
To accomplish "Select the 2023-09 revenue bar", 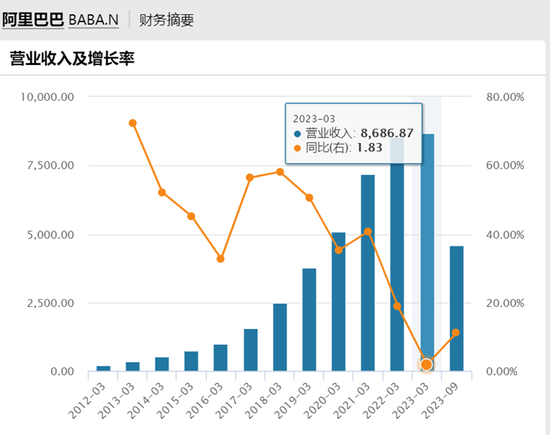I will [456, 309].
